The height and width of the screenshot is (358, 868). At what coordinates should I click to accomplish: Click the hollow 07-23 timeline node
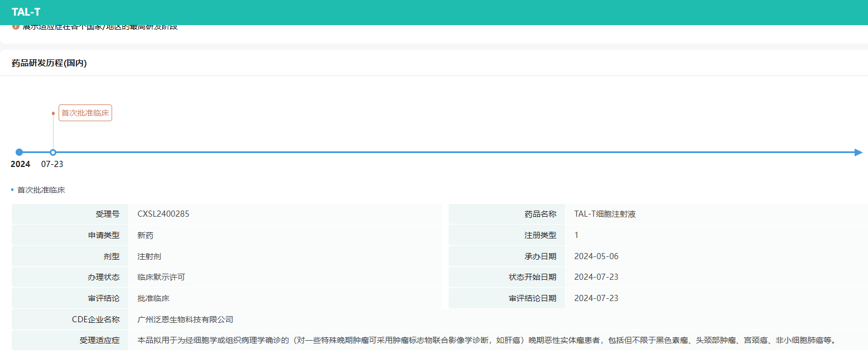[53, 152]
